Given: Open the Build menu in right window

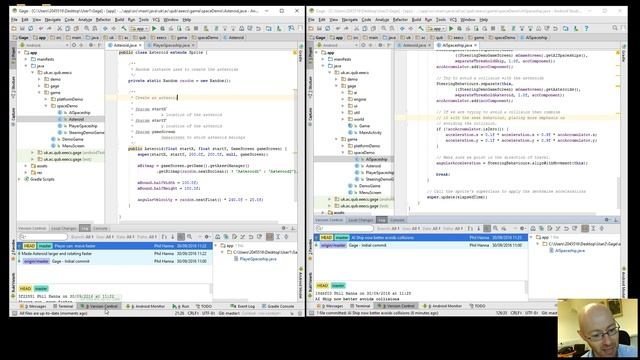Looking at the screenshot, I should [416, 20].
